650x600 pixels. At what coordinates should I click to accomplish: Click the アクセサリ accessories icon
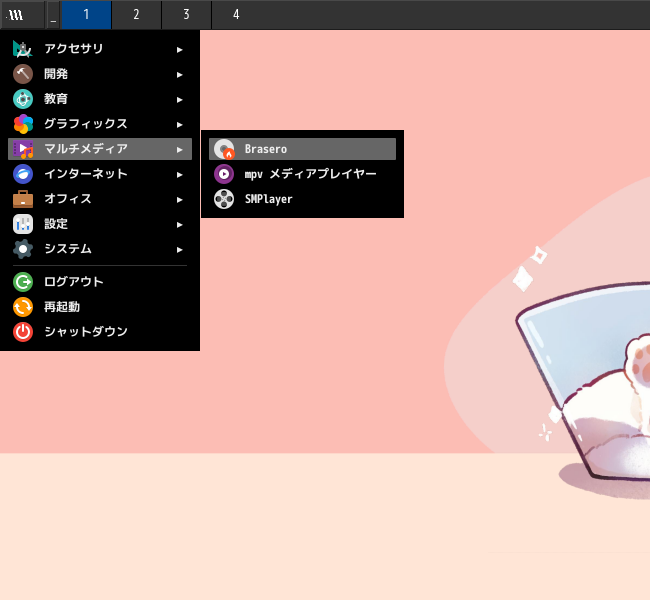pyautogui.click(x=23, y=49)
